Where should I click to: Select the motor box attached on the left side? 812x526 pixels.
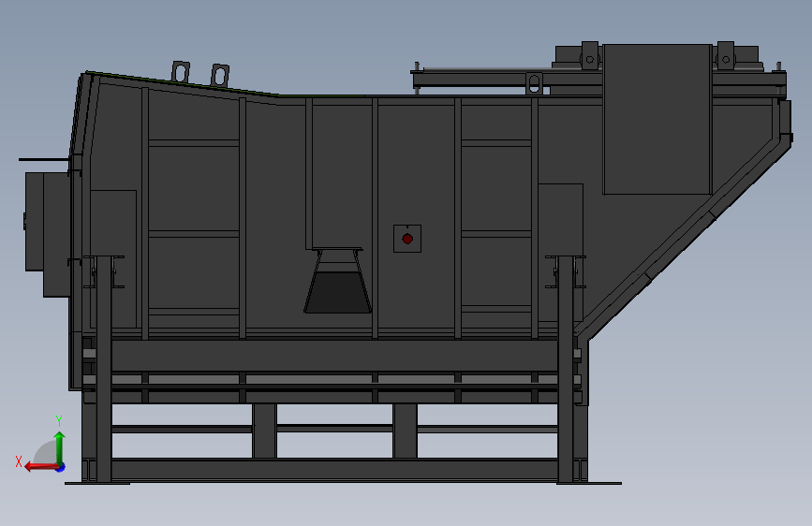tap(47, 234)
